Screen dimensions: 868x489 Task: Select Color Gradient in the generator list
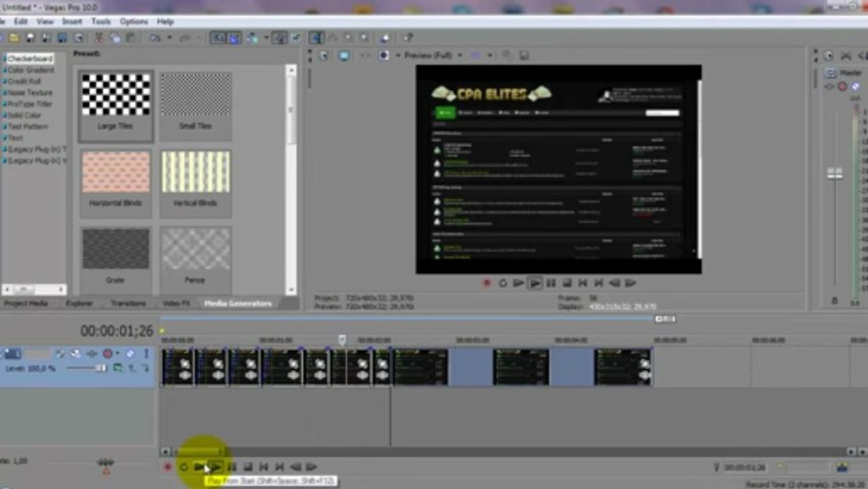coord(31,70)
